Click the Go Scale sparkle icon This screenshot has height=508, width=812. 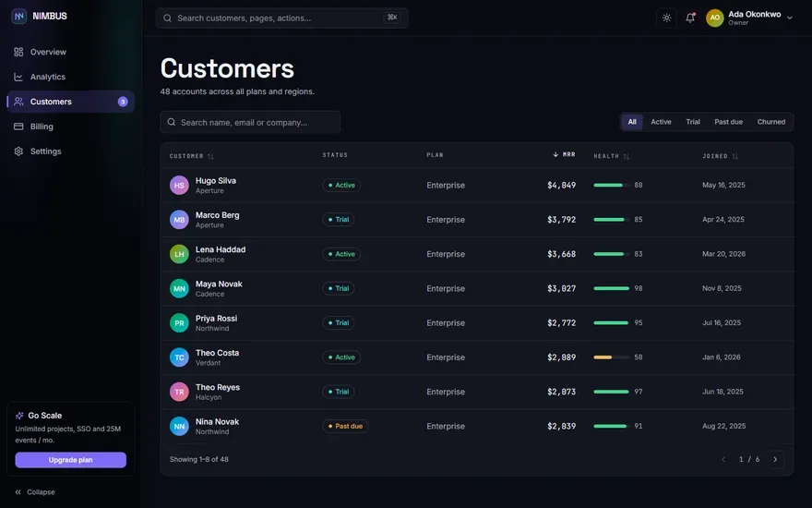click(19, 416)
